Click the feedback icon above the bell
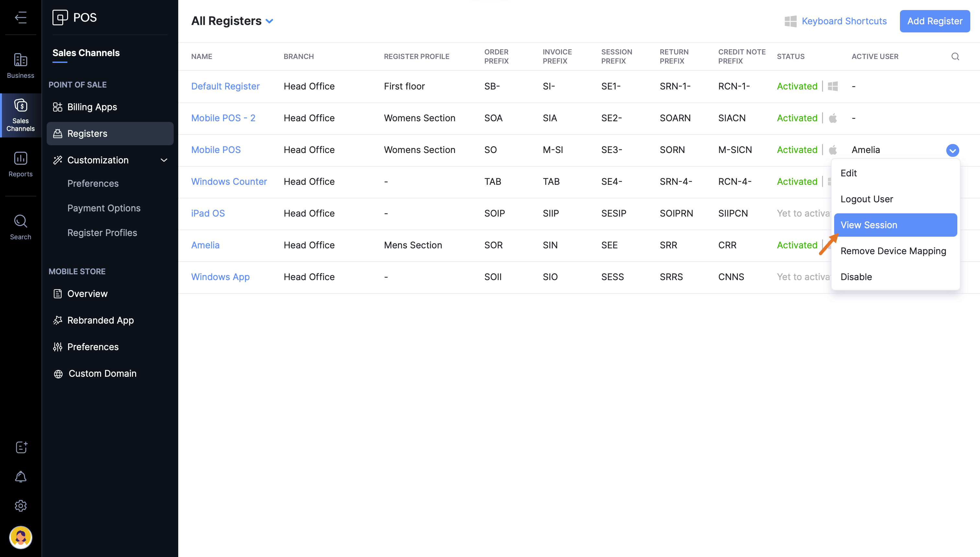Viewport: 980px width, 557px height. click(x=21, y=447)
